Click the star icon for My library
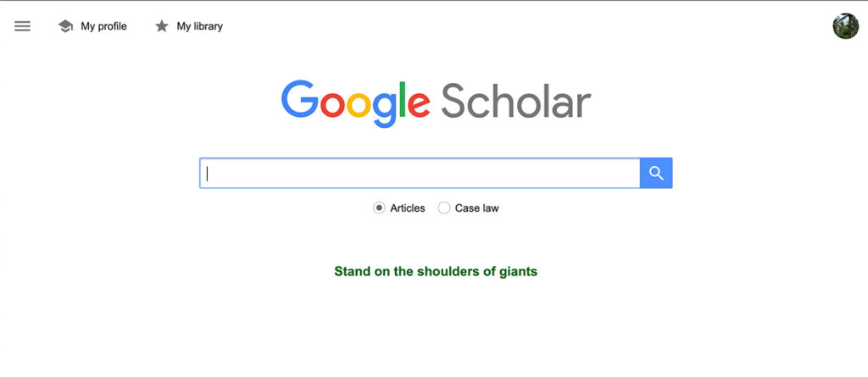This screenshot has height=377, width=868. pyautogui.click(x=162, y=26)
